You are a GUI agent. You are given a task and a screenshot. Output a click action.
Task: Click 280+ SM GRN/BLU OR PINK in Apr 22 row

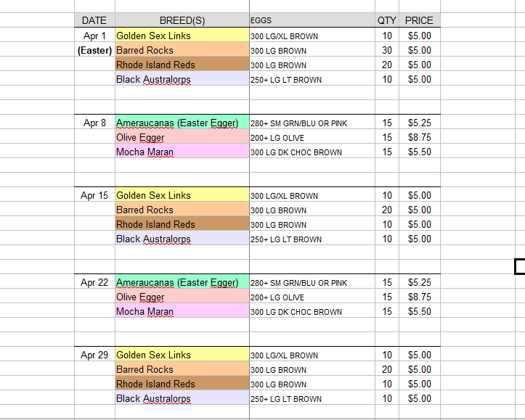tap(312, 282)
